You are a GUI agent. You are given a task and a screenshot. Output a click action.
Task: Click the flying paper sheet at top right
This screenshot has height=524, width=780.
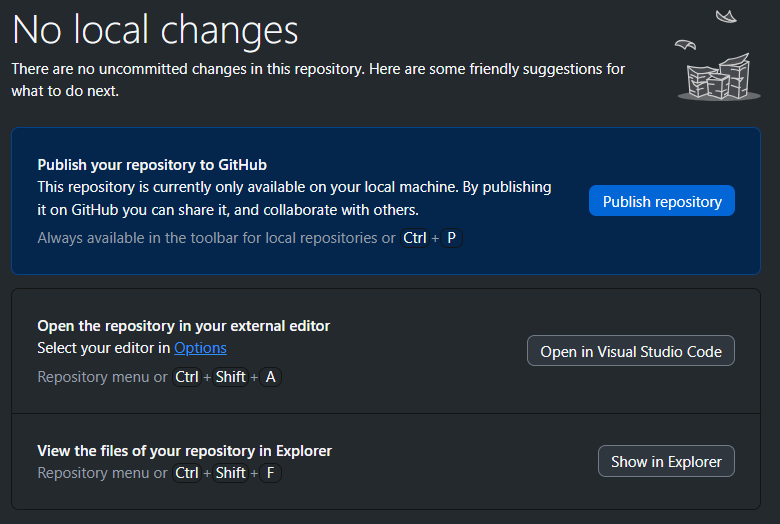click(726, 16)
